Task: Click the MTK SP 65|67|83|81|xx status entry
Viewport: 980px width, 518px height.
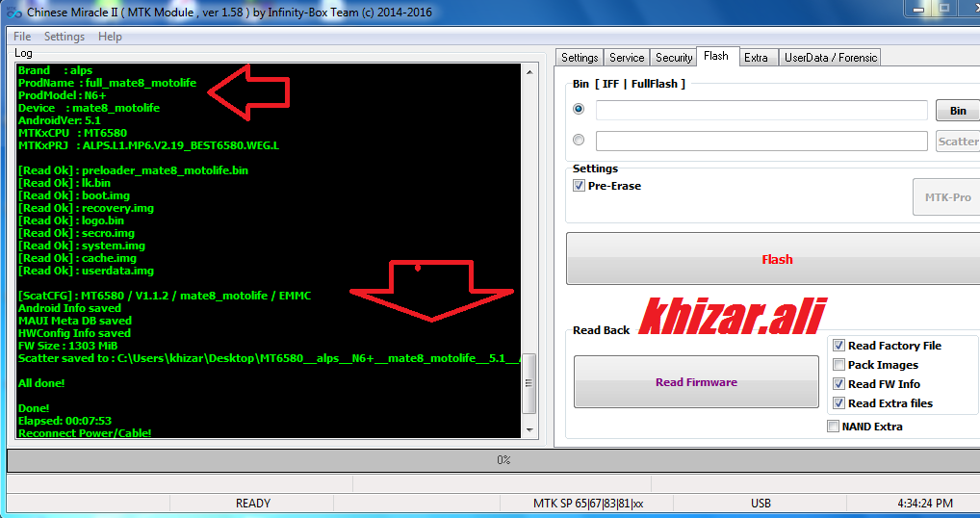Action: pyautogui.click(x=587, y=503)
